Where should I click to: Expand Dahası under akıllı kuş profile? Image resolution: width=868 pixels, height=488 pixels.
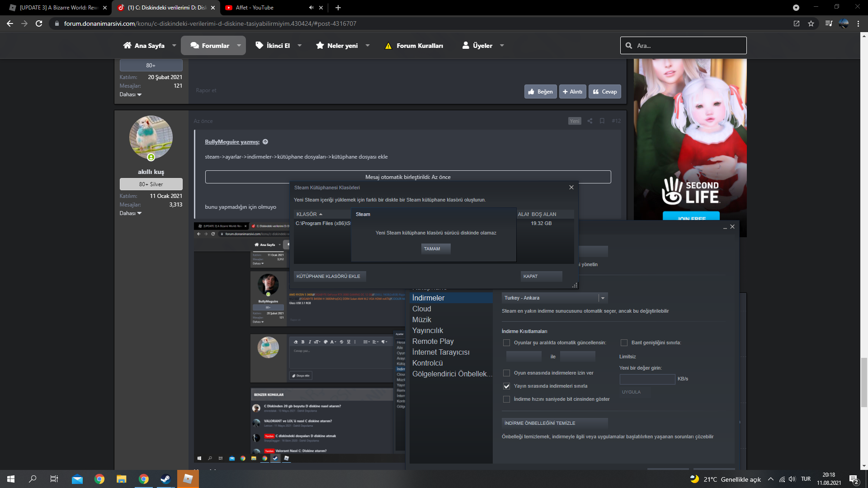click(131, 213)
